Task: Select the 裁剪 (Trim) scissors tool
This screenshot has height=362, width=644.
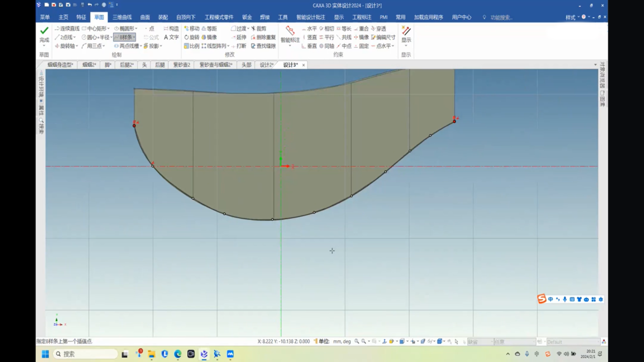Action: [259, 28]
